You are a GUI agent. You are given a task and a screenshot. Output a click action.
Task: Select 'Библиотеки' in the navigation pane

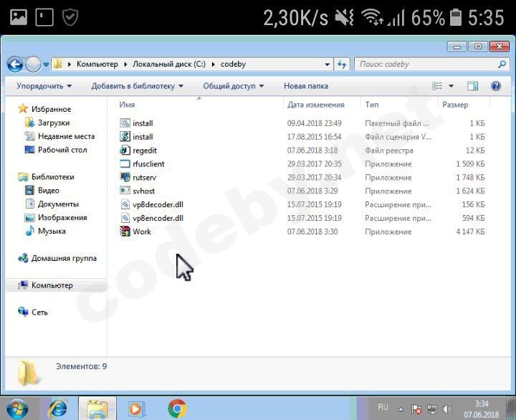point(47,177)
